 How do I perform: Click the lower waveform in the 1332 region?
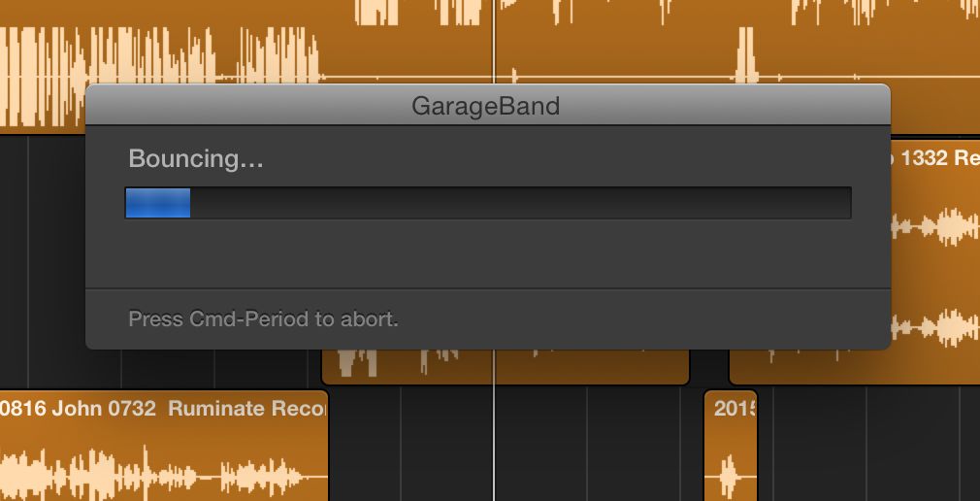(935, 323)
